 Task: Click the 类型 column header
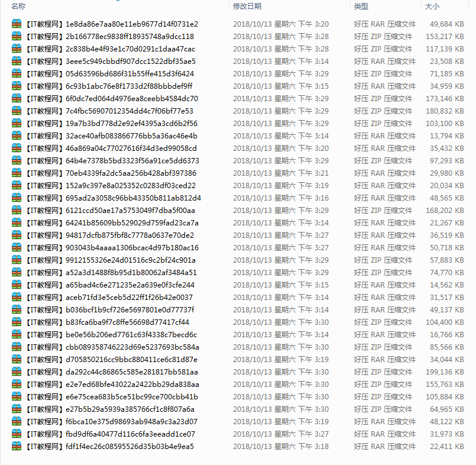[x=361, y=7]
